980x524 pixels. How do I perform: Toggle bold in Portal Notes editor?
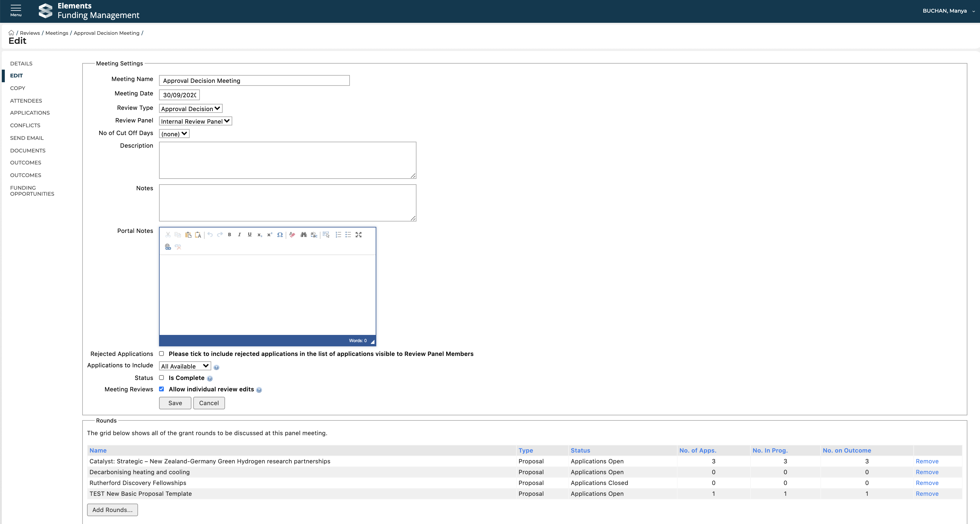point(230,235)
